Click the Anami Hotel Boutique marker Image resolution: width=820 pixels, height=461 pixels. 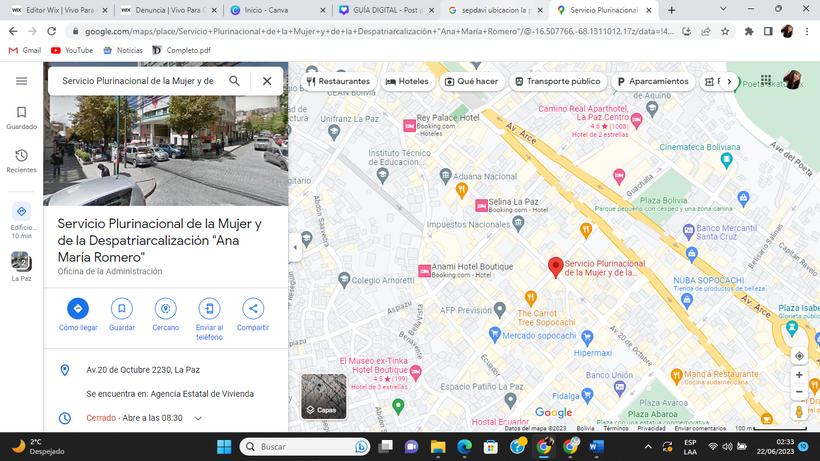[x=425, y=271]
